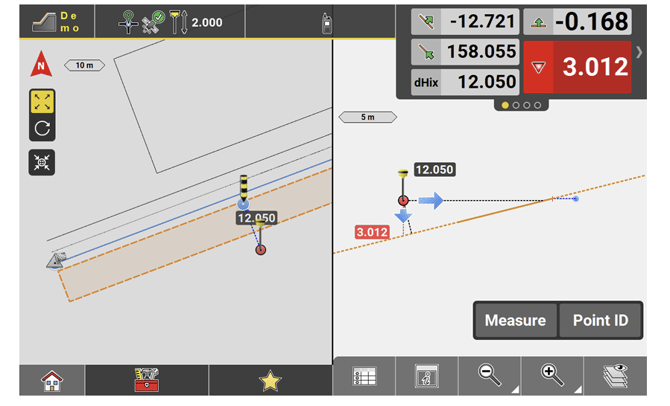This screenshot has width=670, height=406.
Task: Toggle the layers visibility icon
Action: (613, 377)
